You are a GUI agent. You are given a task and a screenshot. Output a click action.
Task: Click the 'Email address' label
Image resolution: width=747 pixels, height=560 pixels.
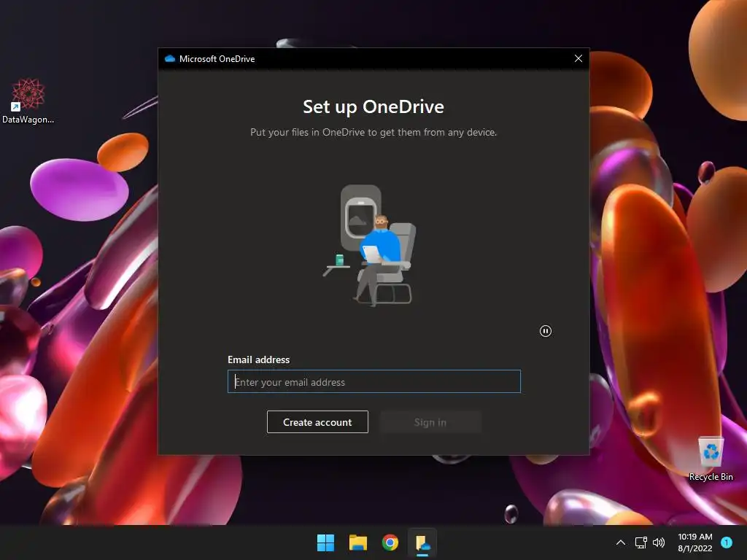click(x=259, y=359)
